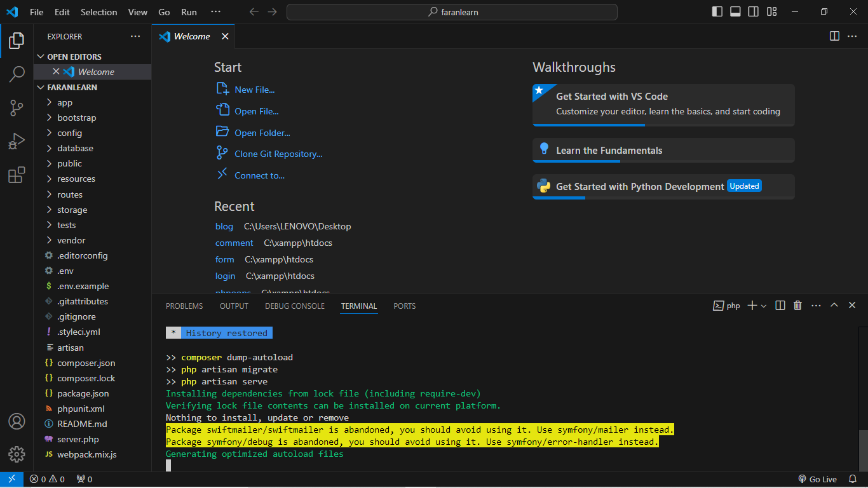This screenshot has height=488, width=868.
Task: Open the Run and Debug view
Action: click(x=17, y=141)
